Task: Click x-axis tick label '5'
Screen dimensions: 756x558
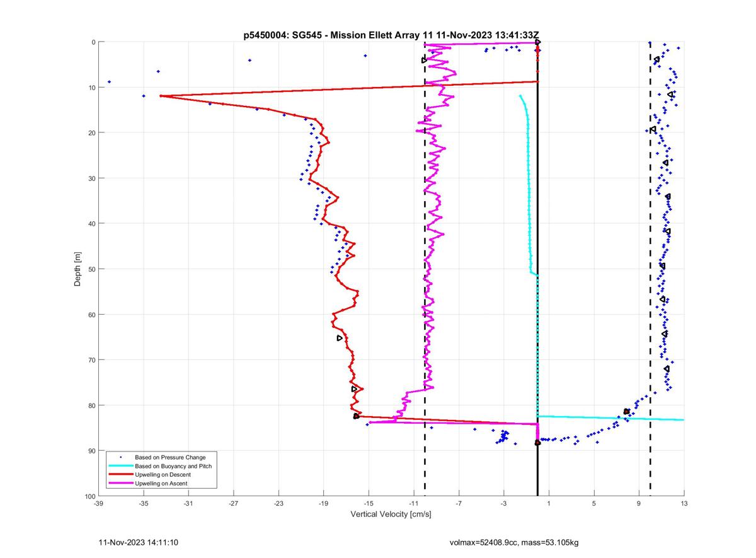Action: (x=593, y=503)
